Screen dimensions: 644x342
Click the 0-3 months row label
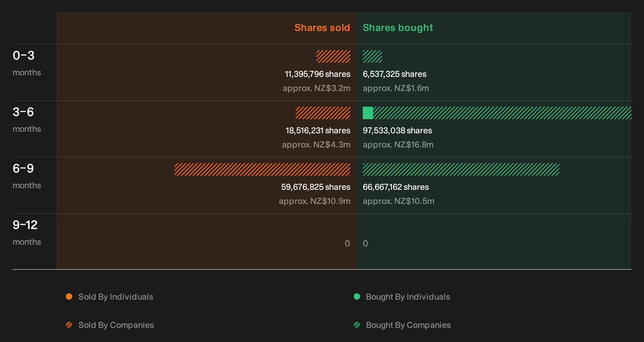[x=27, y=63]
